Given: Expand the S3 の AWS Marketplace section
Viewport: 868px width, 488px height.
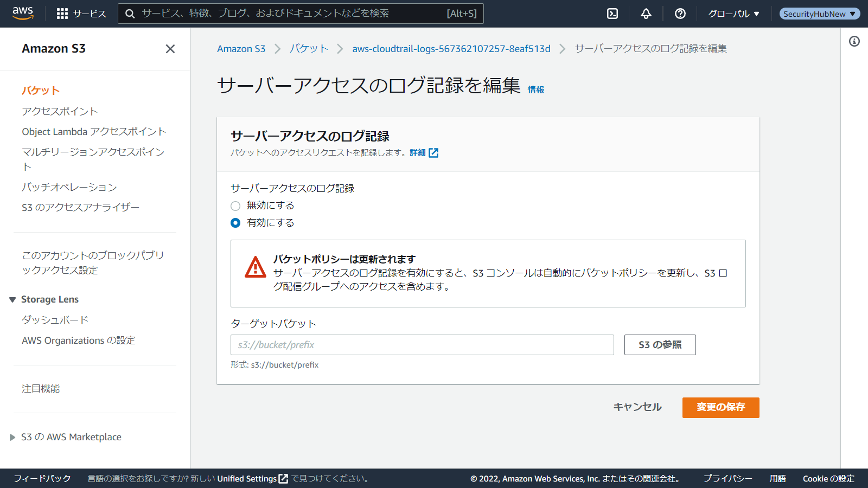Looking at the screenshot, I should [12, 438].
